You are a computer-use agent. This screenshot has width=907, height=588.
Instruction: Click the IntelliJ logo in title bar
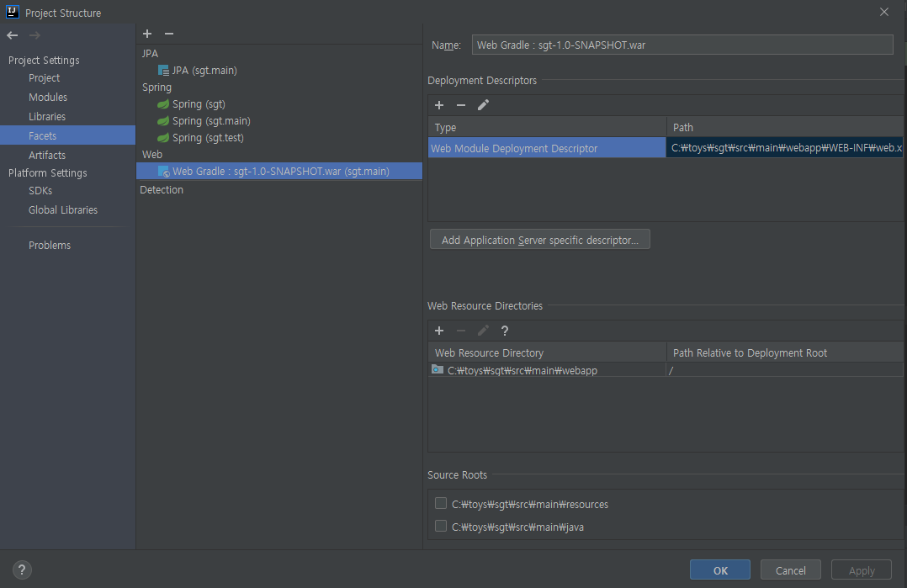(12, 12)
